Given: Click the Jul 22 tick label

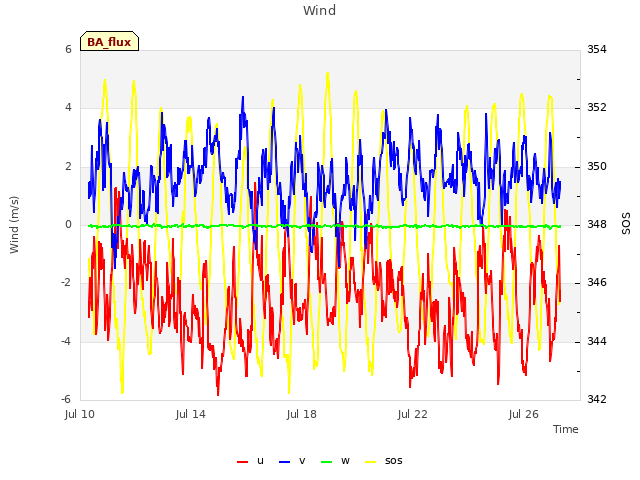Looking at the screenshot, I should 413,414.
